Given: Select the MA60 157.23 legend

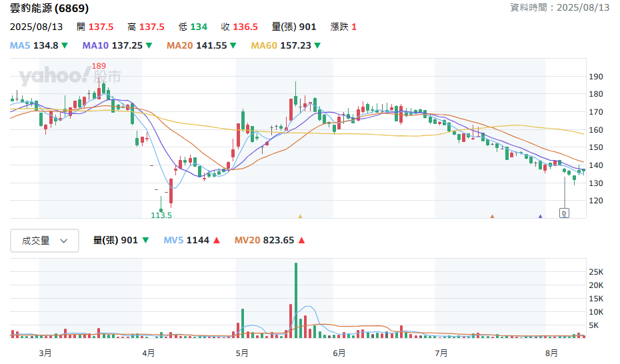Looking at the screenshot, I should tap(285, 45).
